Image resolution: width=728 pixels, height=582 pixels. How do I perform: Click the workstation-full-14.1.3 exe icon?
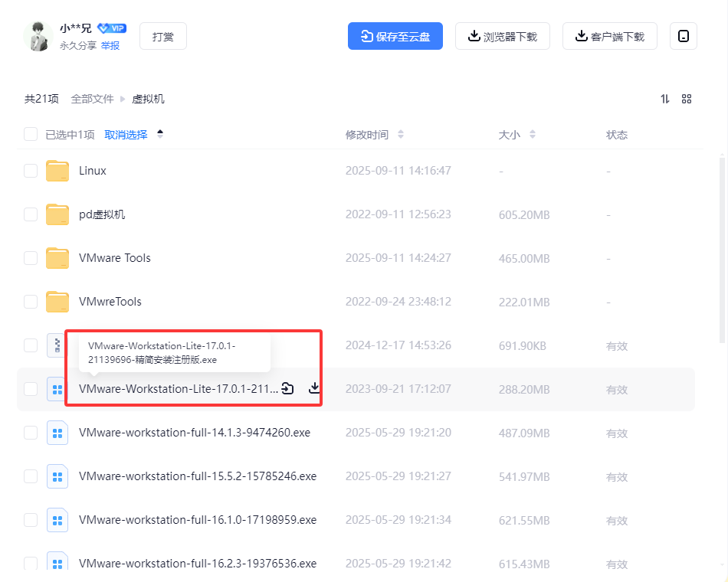[57, 433]
